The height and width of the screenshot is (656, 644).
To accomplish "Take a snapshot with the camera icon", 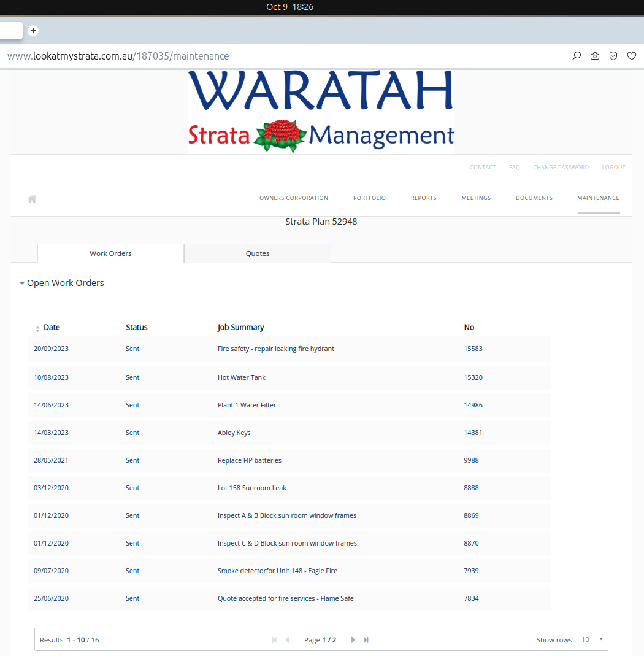I will (x=595, y=56).
